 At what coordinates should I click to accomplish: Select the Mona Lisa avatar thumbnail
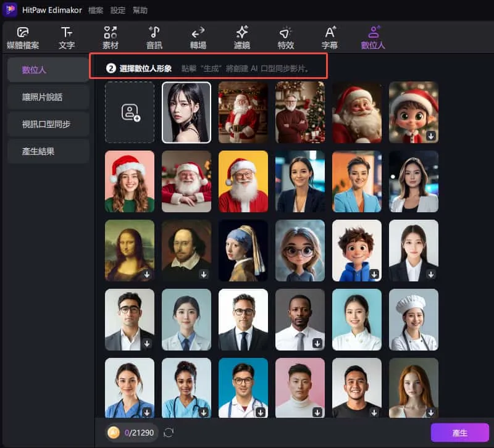130,250
